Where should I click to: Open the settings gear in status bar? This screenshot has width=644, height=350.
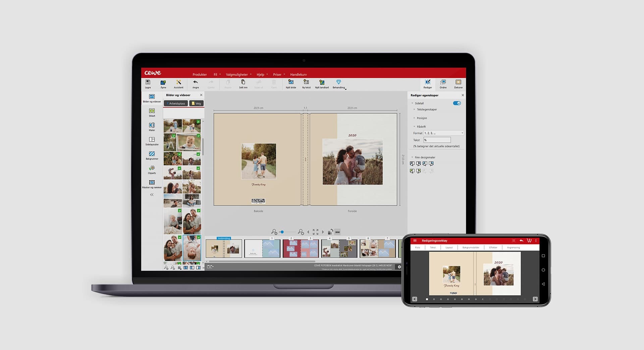click(x=399, y=267)
